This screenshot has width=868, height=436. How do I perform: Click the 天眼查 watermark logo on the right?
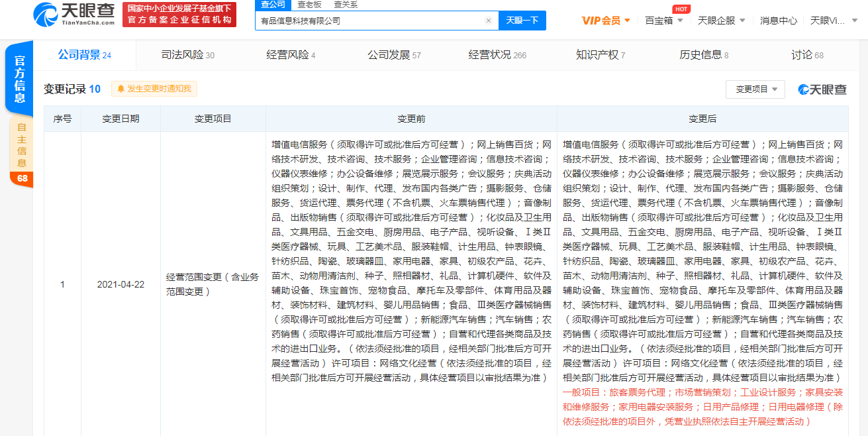tap(821, 89)
